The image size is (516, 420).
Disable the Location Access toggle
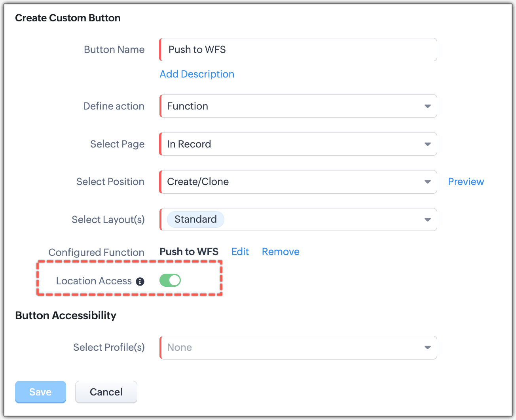click(170, 280)
